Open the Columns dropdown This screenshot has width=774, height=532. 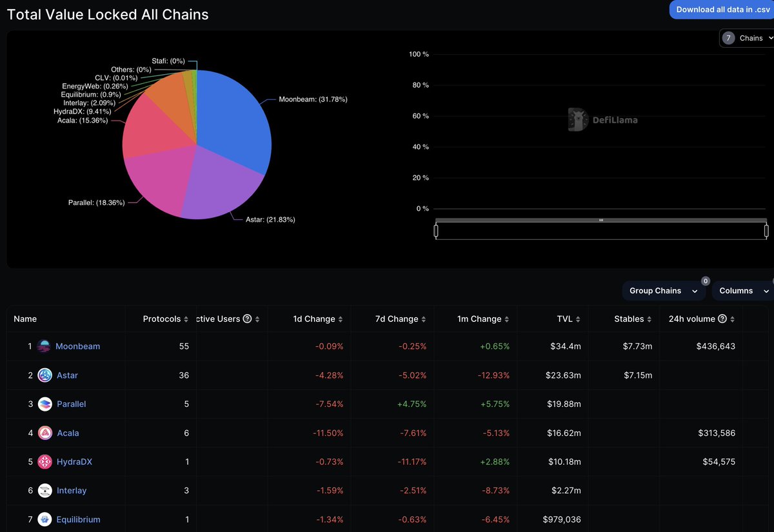743,291
